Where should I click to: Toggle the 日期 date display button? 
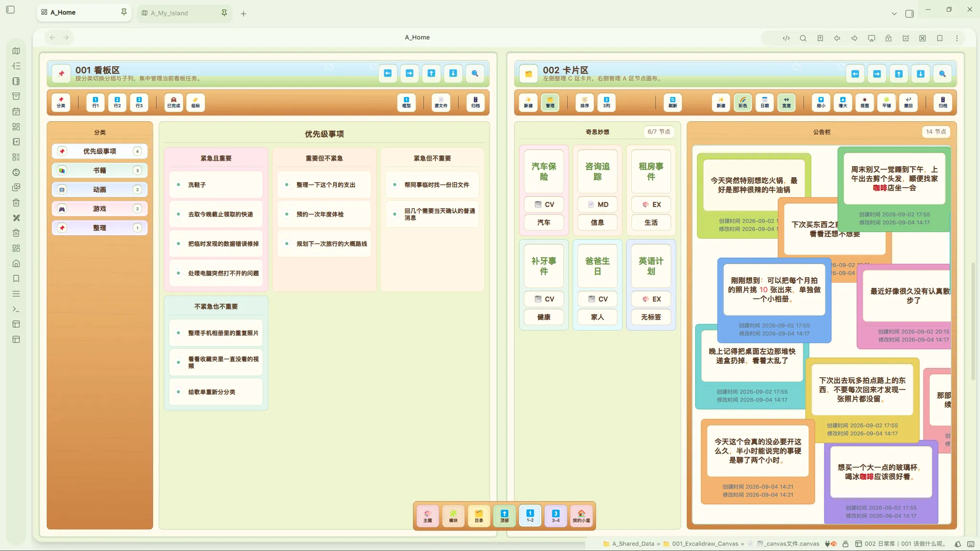[x=765, y=102]
